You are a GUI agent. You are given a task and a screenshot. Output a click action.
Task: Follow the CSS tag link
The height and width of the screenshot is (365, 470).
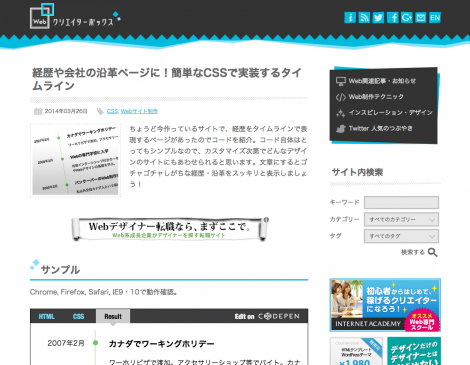112,111
